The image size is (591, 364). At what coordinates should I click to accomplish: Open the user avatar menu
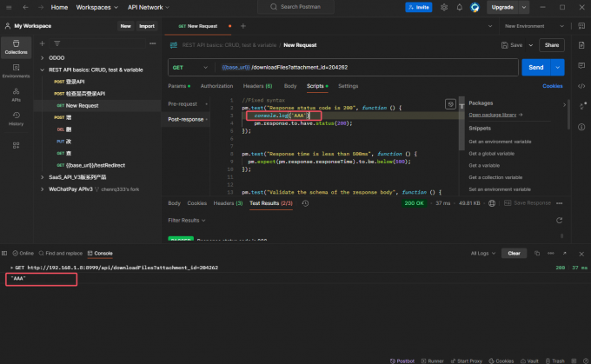[x=475, y=7]
